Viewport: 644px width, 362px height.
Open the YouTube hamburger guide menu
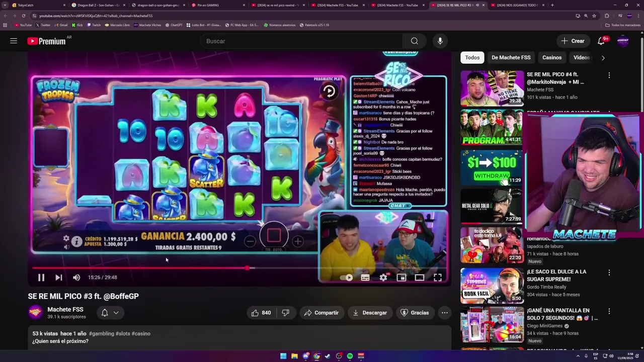[x=14, y=41]
